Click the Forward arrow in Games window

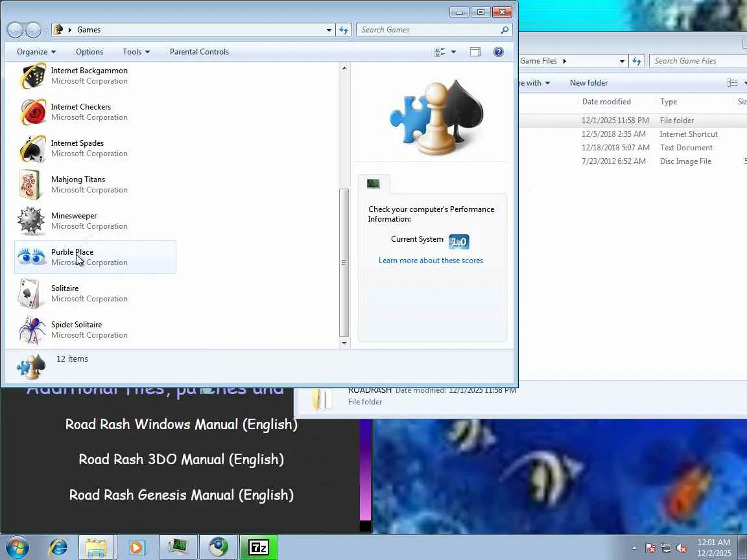click(33, 30)
